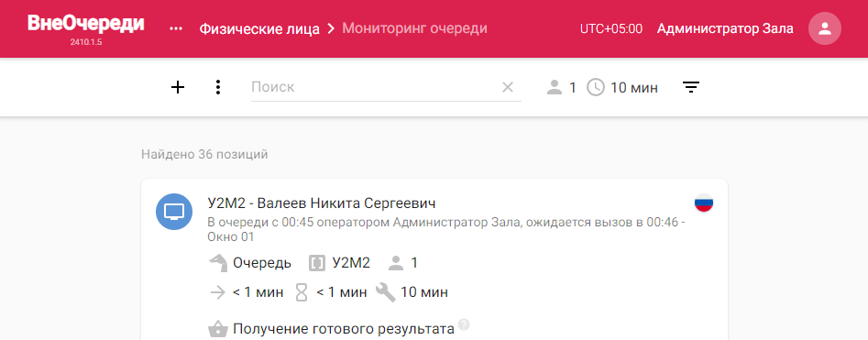Click the person icon in card details
Screen dimensions: 868x340
396,263
